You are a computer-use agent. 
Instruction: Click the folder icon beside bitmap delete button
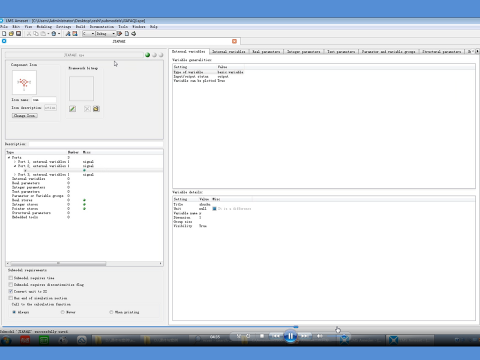tap(96, 109)
